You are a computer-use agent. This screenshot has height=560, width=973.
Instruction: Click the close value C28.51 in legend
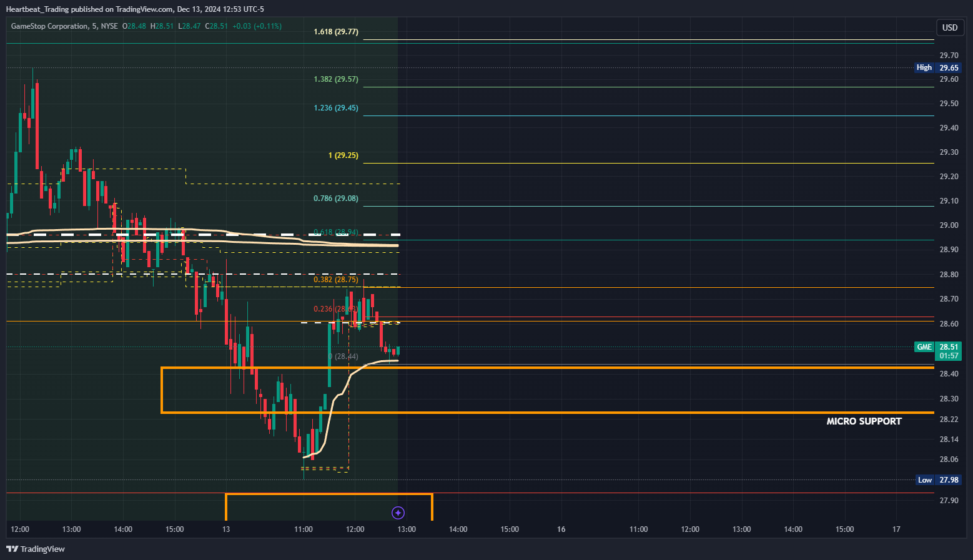point(217,26)
